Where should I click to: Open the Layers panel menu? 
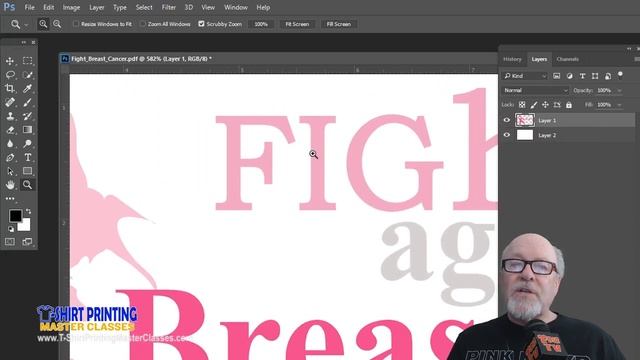pos(637,59)
